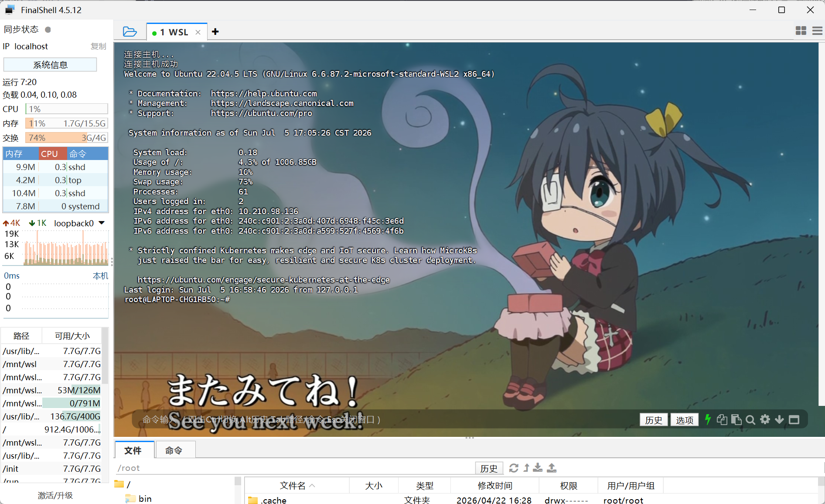Screen dimensions: 825x504
Task: Sort files by 文件名 column
Action: tap(297, 486)
